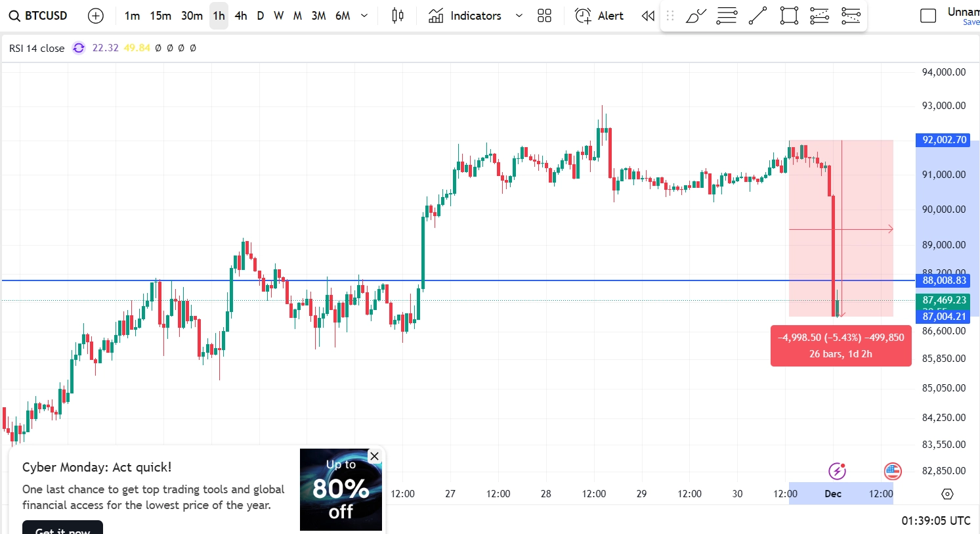Check the Unnamed layout checkbox
The height and width of the screenshot is (534, 980).
(x=928, y=15)
